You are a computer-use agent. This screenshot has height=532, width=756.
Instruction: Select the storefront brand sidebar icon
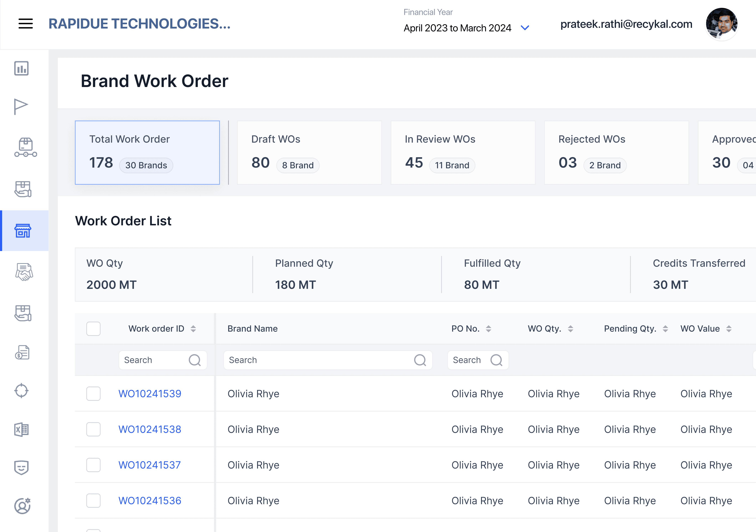[x=23, y=231]
